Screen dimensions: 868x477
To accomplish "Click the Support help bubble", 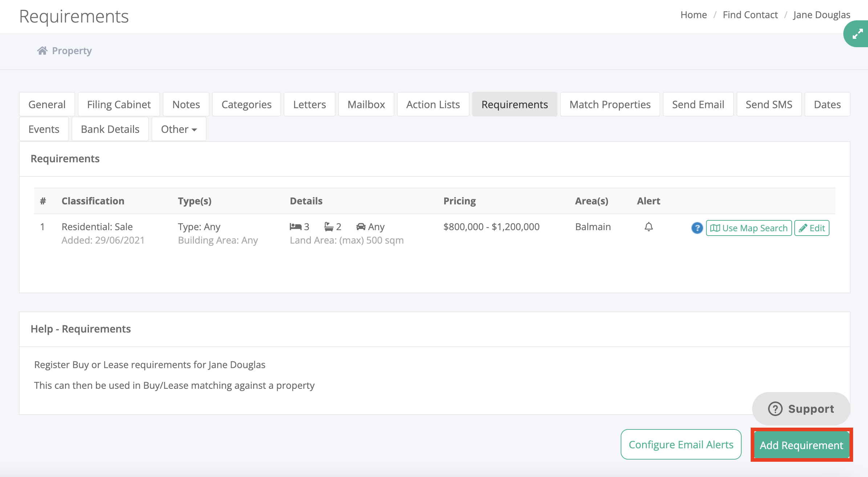I will click(801, 409).
